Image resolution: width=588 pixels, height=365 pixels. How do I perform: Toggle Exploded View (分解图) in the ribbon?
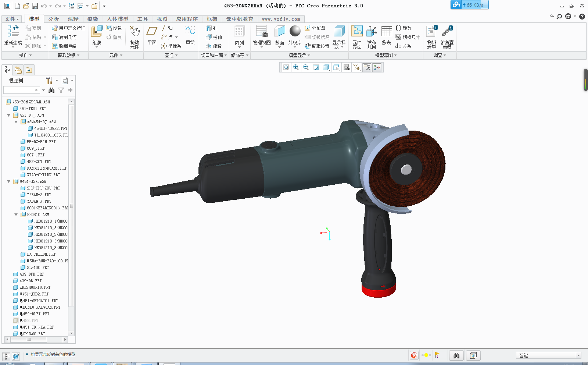pos(315,28)
